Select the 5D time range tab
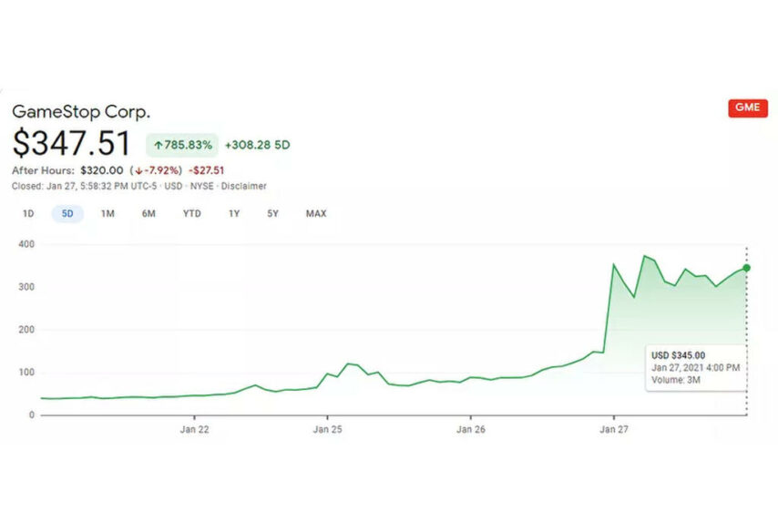This screenshot has height=532, width=778. point(67,214)
